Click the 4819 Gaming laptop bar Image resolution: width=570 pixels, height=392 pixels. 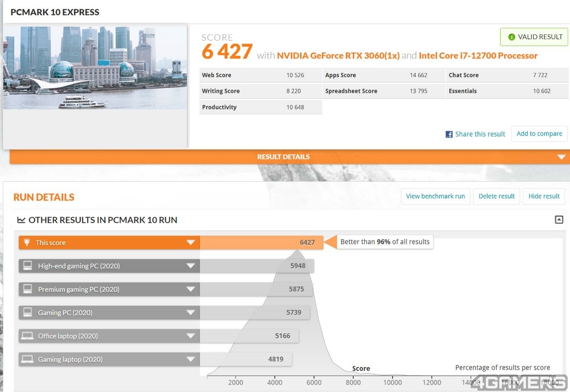click(246, 360)
